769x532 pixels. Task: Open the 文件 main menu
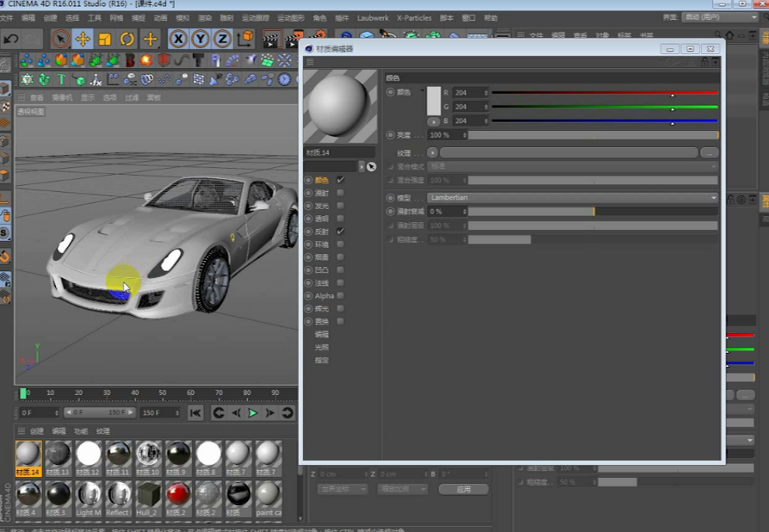click(6, 18)
